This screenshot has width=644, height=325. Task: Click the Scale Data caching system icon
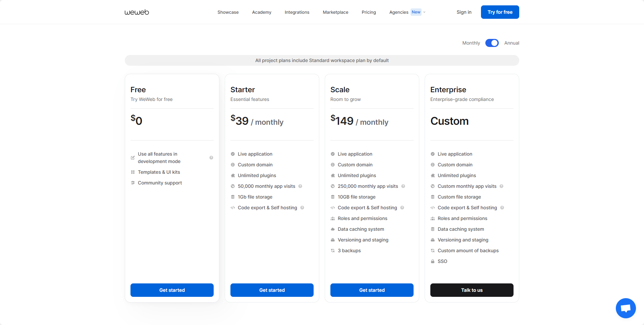tap(333, 229)
